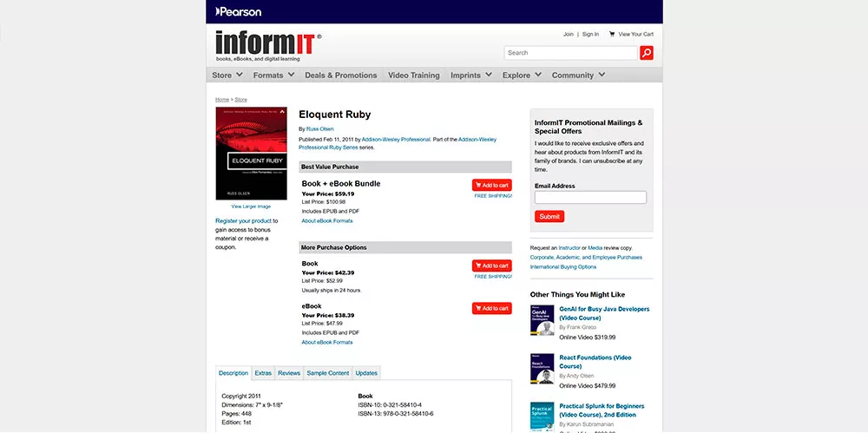Open International Buying Options link

pos(563,267)
